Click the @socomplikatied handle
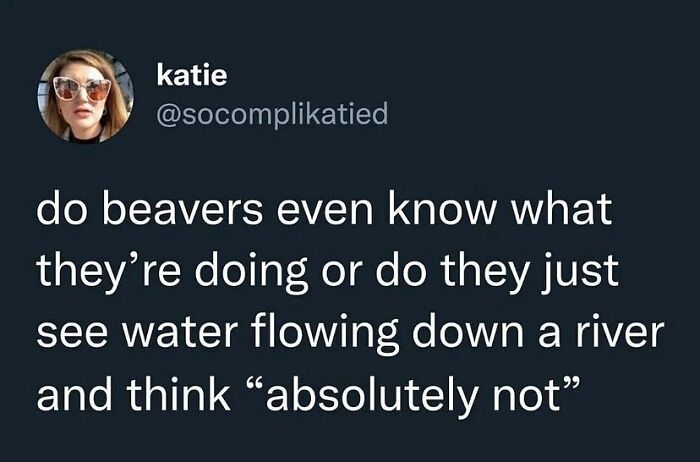 [272, 116]
